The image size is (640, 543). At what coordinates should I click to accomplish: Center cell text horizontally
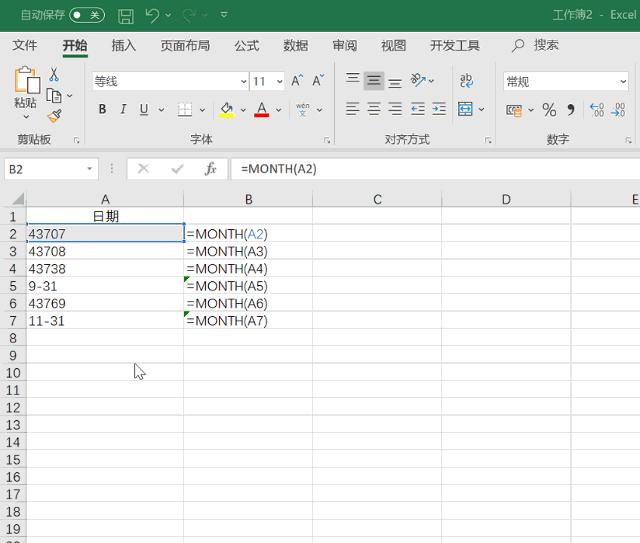point(374,109)
